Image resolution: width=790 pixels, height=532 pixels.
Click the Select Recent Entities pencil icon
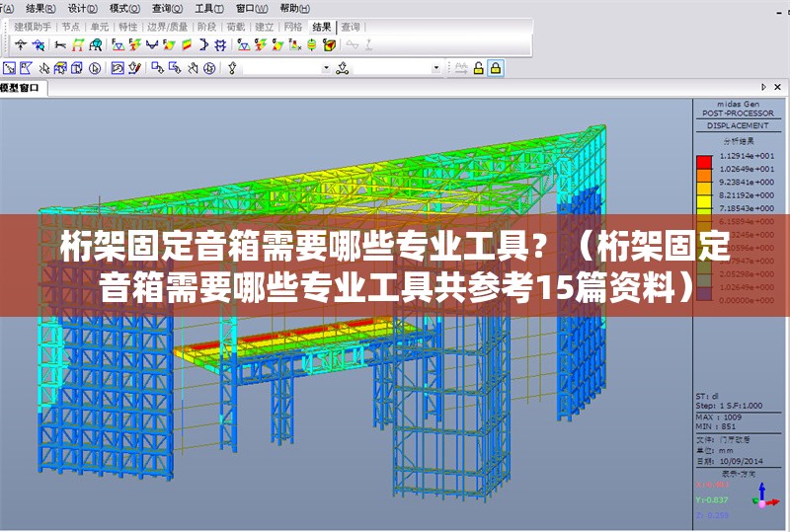coord(134,68)
